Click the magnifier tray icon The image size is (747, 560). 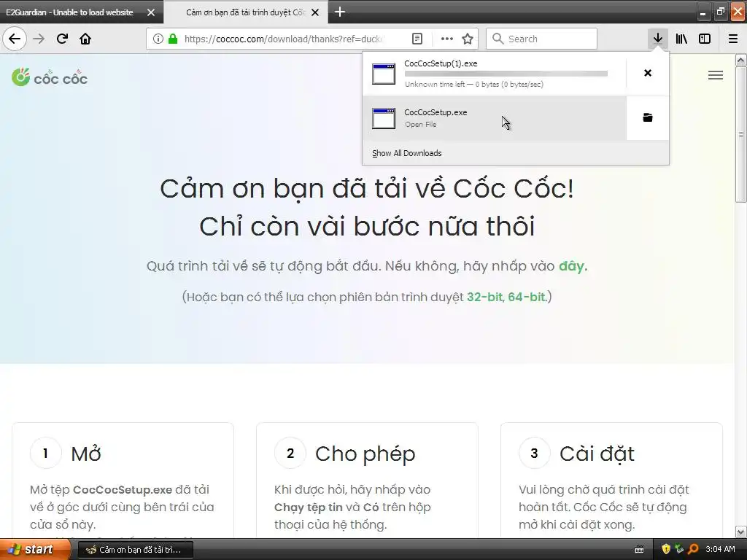[693, 549]
